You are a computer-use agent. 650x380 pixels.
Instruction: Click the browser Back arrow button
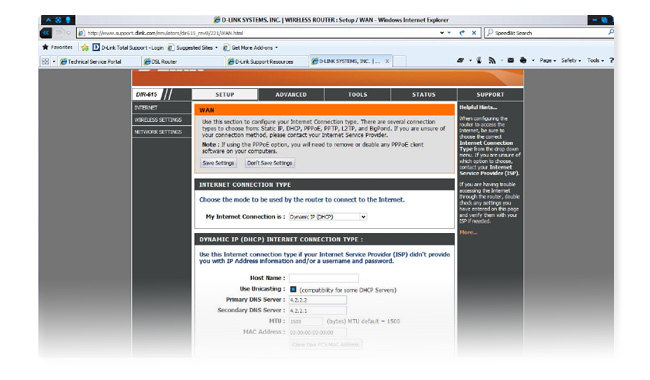point(46,32)
